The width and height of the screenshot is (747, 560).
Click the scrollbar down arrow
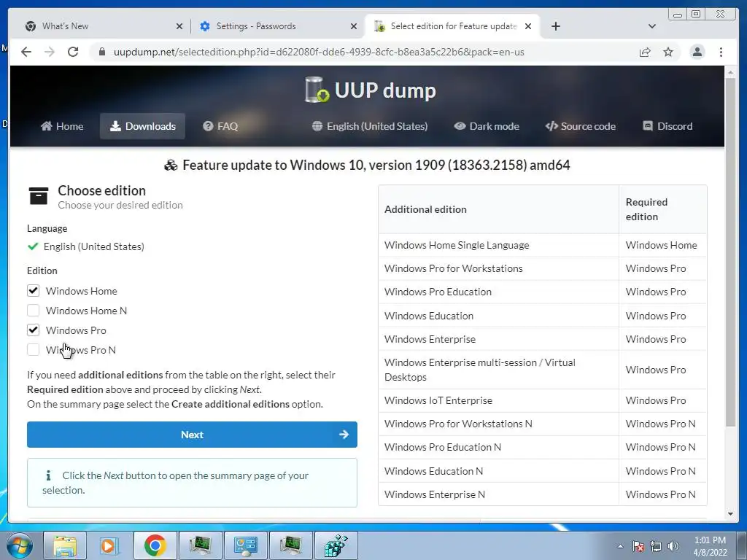[x=730, y=514]
